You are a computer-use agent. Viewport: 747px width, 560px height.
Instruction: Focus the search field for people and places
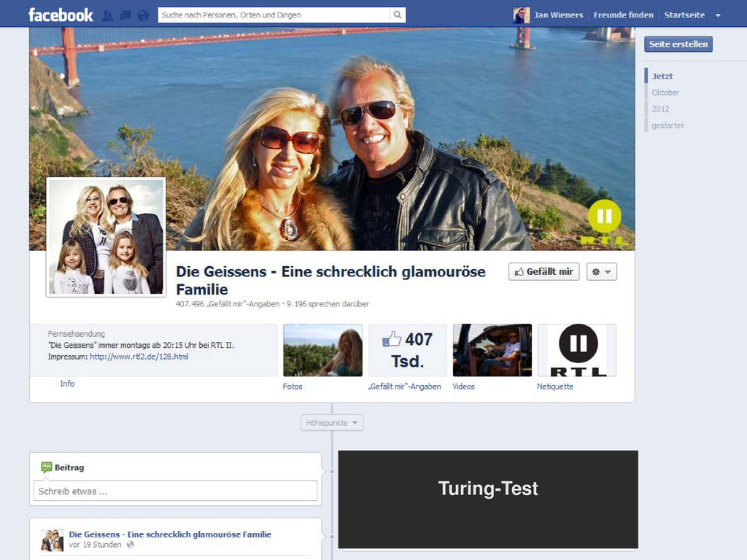[274, 15]
